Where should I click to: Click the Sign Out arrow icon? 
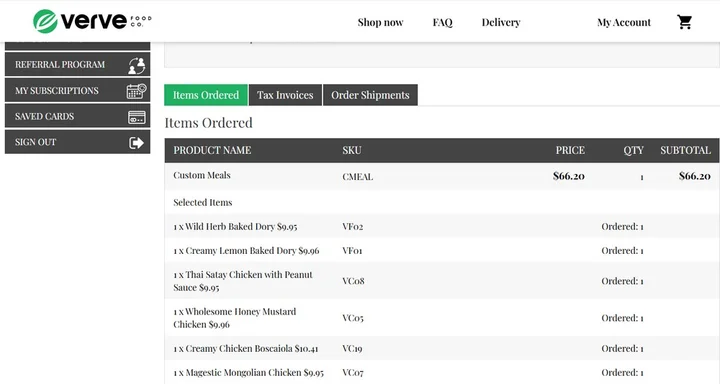coord(136,143)
